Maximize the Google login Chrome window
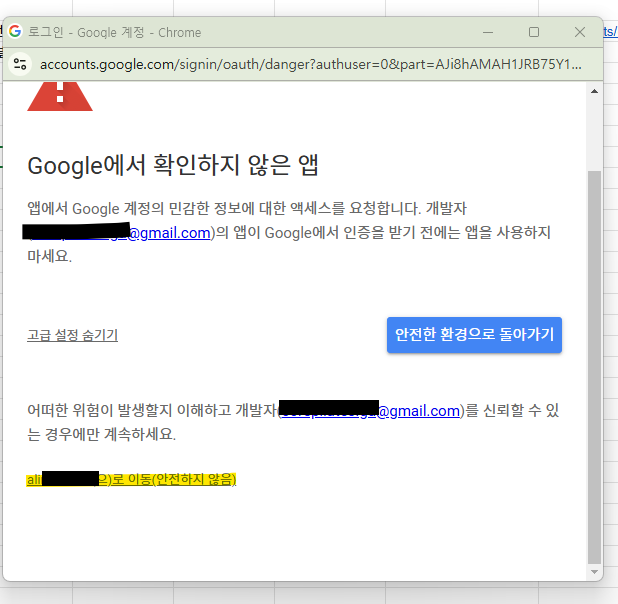 [534, 32]
